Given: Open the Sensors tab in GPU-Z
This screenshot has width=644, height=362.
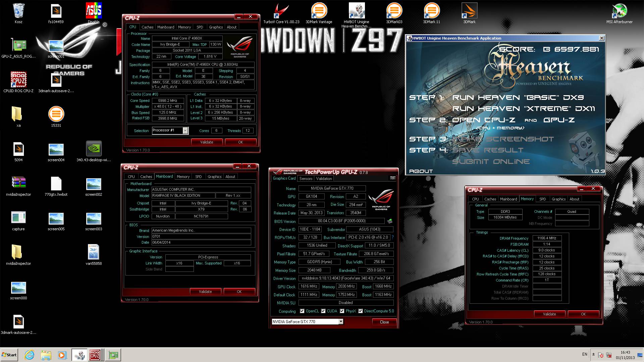Looking at the screenshot, I should click(306, 179).
